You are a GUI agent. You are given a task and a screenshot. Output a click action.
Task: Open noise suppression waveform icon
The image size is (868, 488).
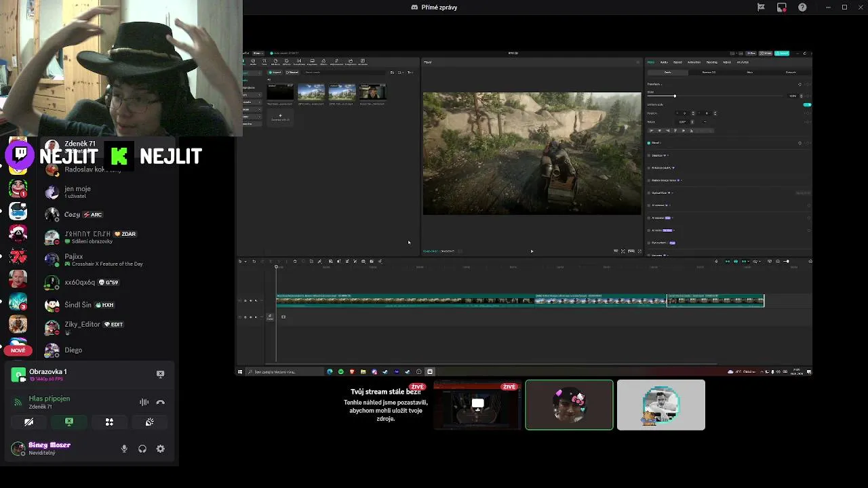click(x=144, y=402)
